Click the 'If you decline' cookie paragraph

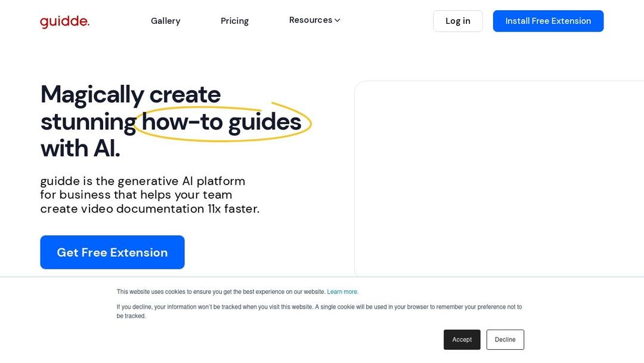[x=319, y=311]
